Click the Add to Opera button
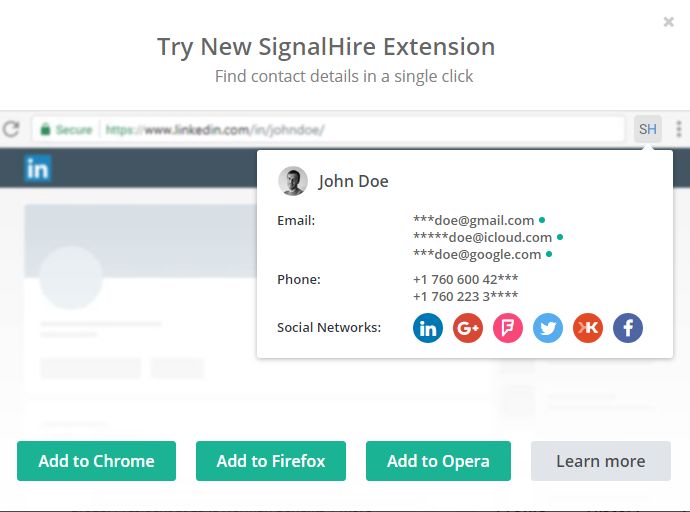Screen dimensions: 690x512 tap(438, 461)
